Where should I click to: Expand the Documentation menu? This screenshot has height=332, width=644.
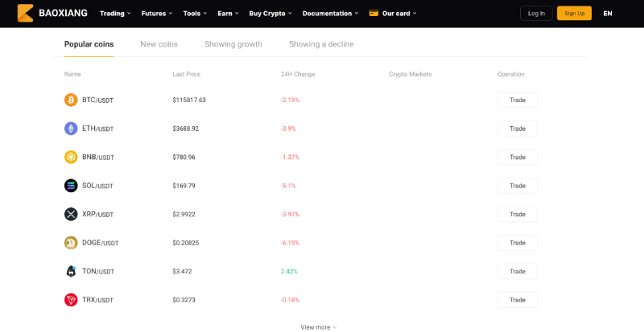330,13
